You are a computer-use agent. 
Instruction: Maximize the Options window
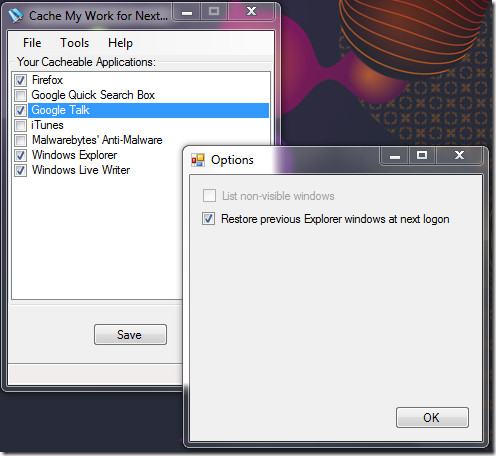[x=422, y=156]
